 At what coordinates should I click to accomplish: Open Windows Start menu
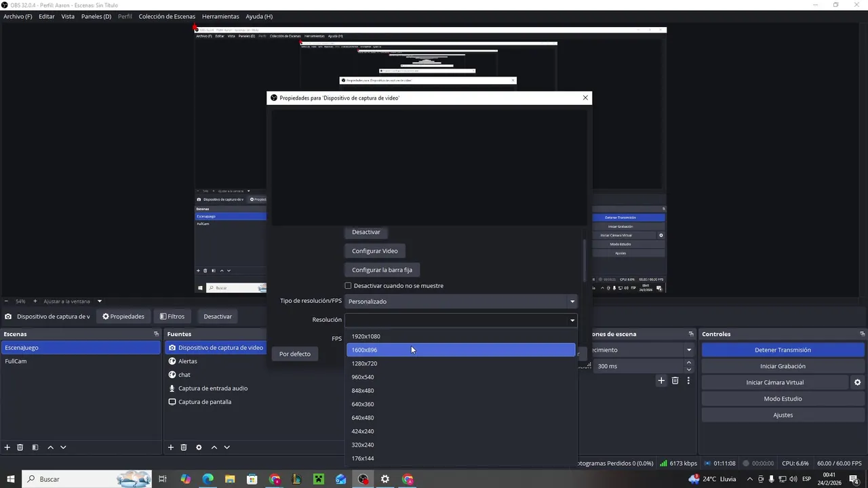11,479
